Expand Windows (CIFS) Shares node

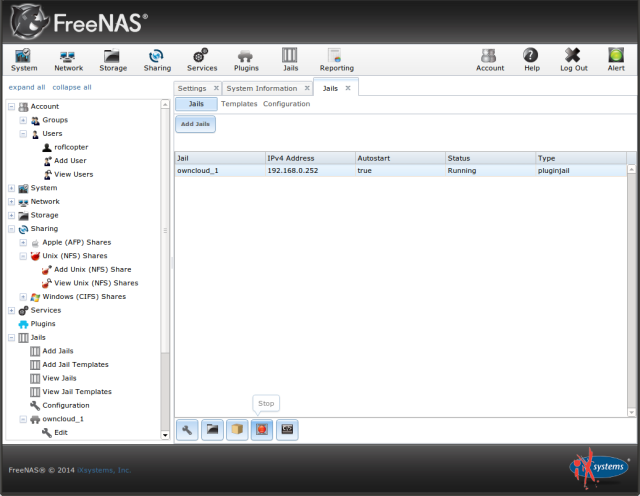tap(23, 297)
